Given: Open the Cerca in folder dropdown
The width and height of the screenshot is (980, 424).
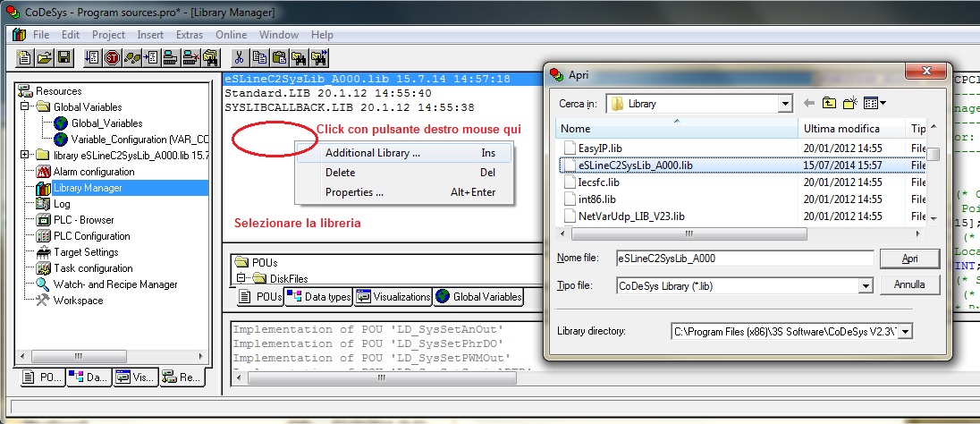Looking at the screenshot, I should [786, 104].
